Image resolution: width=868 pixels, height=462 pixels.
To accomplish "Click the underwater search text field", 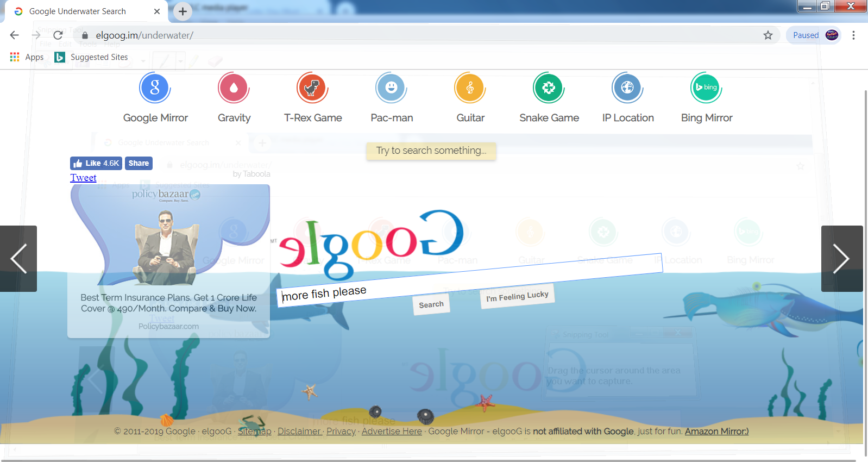I will (x=470, y=280).
